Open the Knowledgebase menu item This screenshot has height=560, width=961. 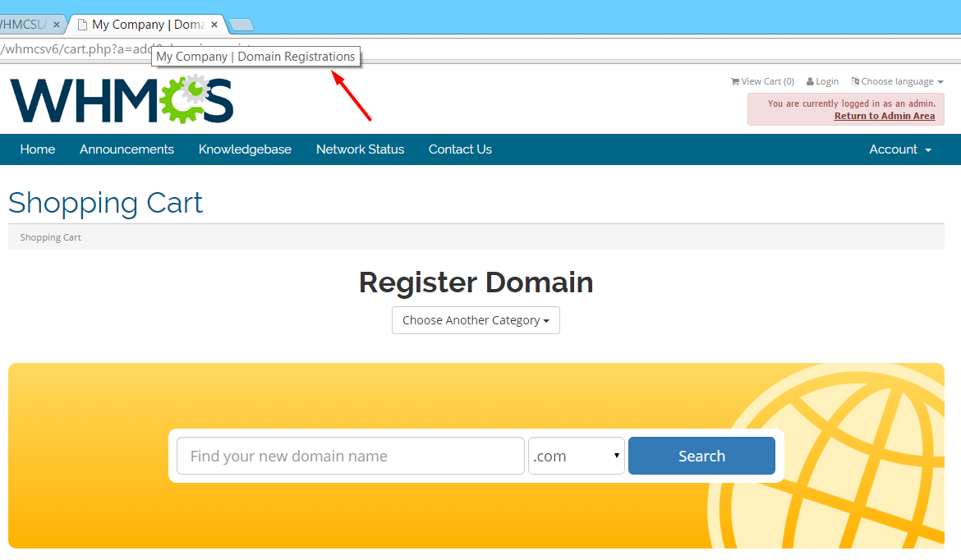[245, 149]
